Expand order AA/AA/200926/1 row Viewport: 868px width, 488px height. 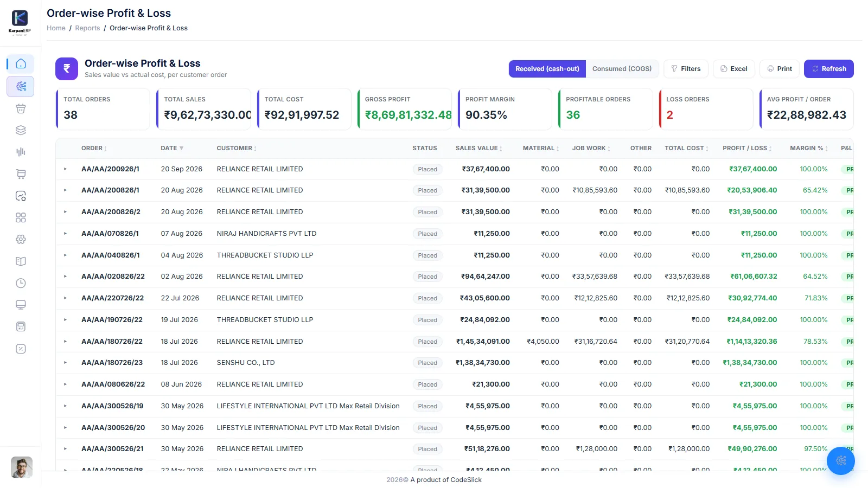[x=65, y=169]
